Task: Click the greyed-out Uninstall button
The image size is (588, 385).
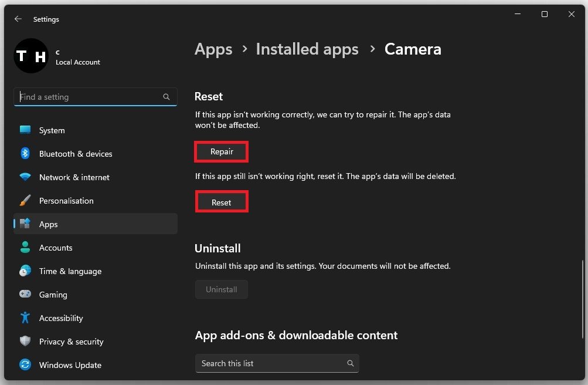Action: click(x=222, y=289)
